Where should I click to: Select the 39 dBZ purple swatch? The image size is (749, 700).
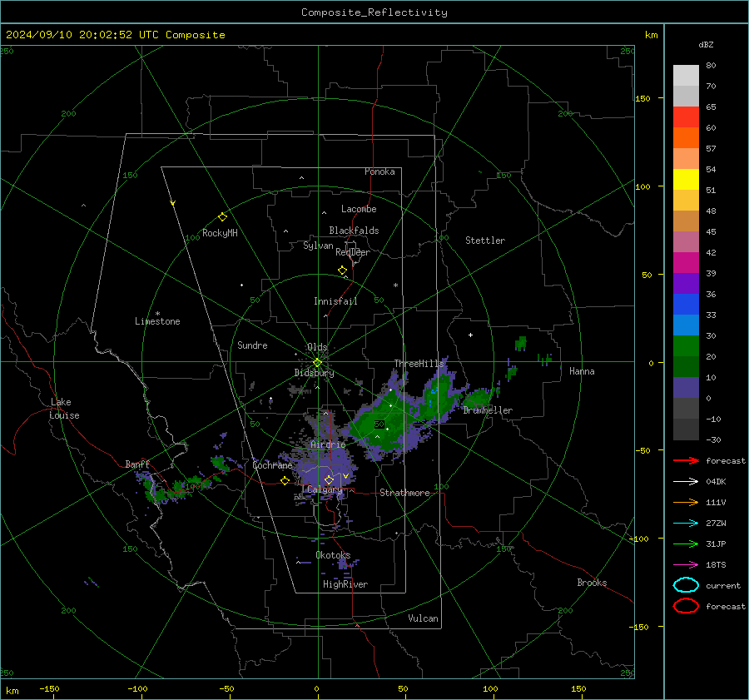point(686,283)
